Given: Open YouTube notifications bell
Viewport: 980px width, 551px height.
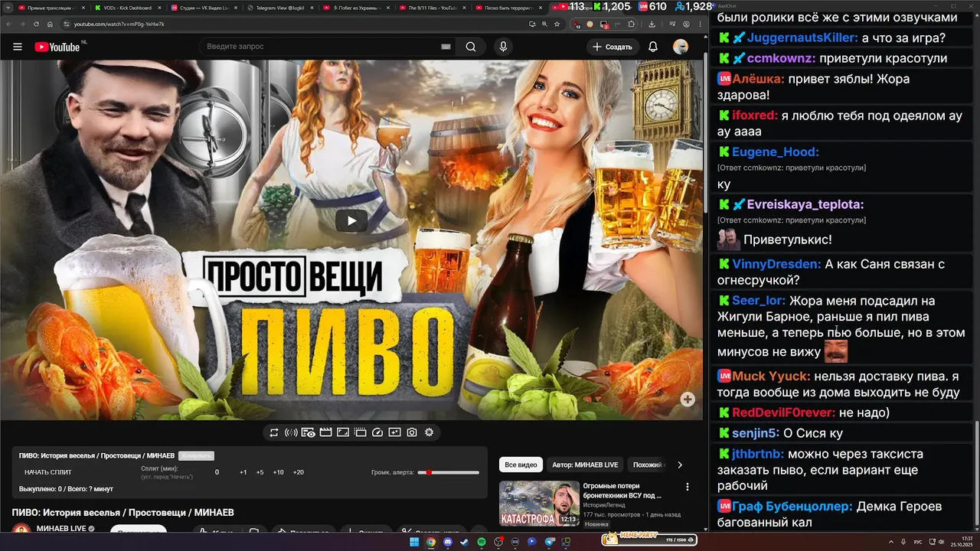Looking at the screenshot, I should [x=653, y=47].
